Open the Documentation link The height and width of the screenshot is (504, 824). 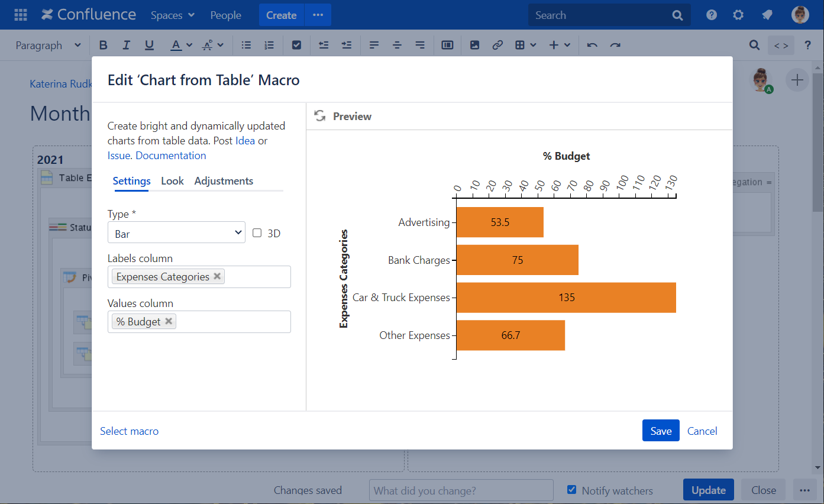pos(171,156)
